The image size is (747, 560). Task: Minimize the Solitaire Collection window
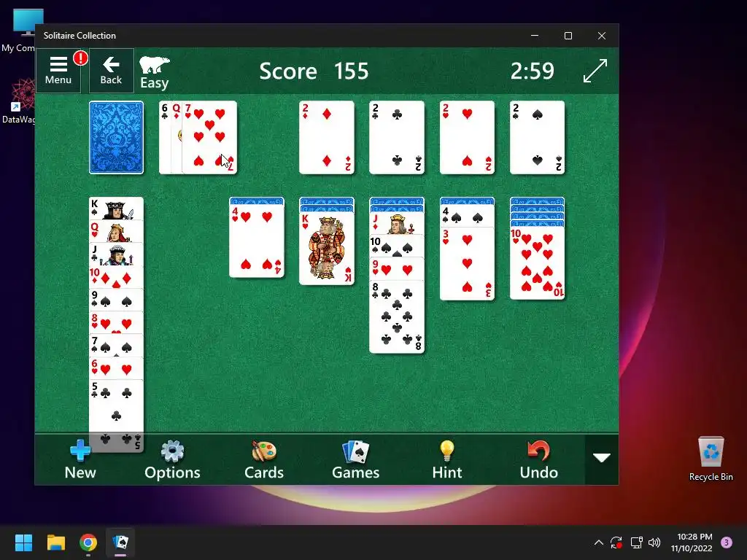[535, 36]
